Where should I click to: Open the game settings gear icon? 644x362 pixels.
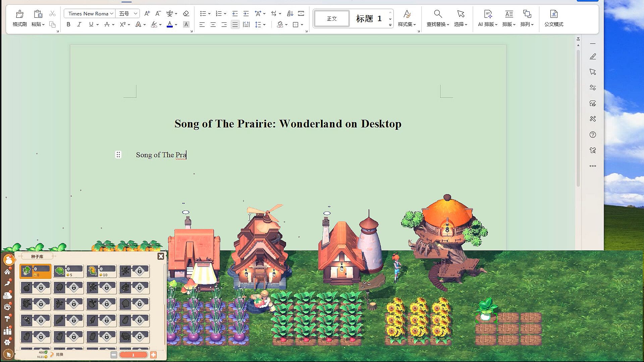point(7,342)
